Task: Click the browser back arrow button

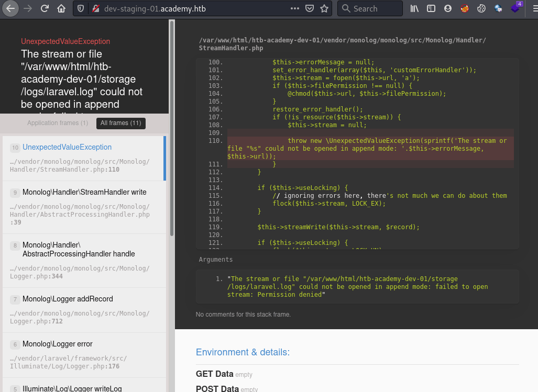Action: tap(11, 8)
